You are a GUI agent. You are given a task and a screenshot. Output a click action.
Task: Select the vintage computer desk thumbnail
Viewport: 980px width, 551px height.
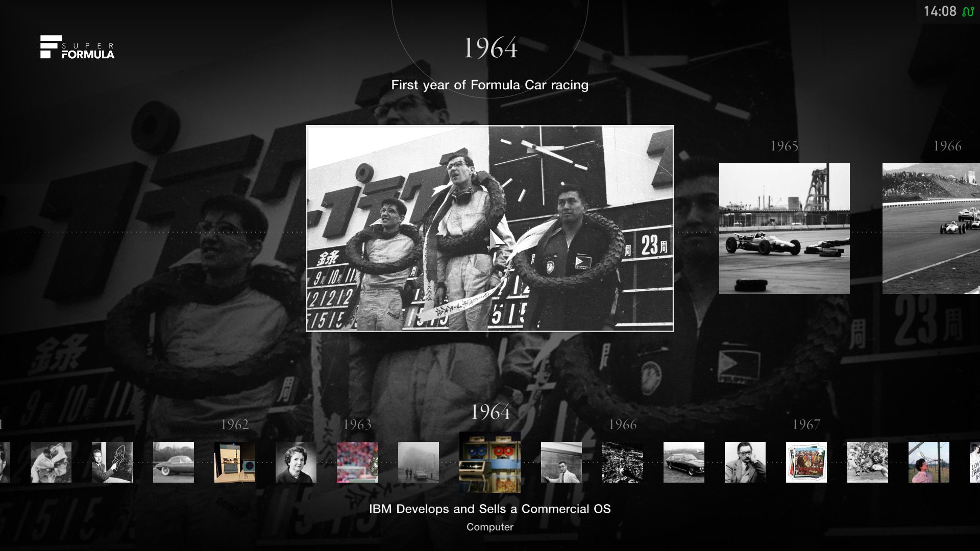[235, 462]
